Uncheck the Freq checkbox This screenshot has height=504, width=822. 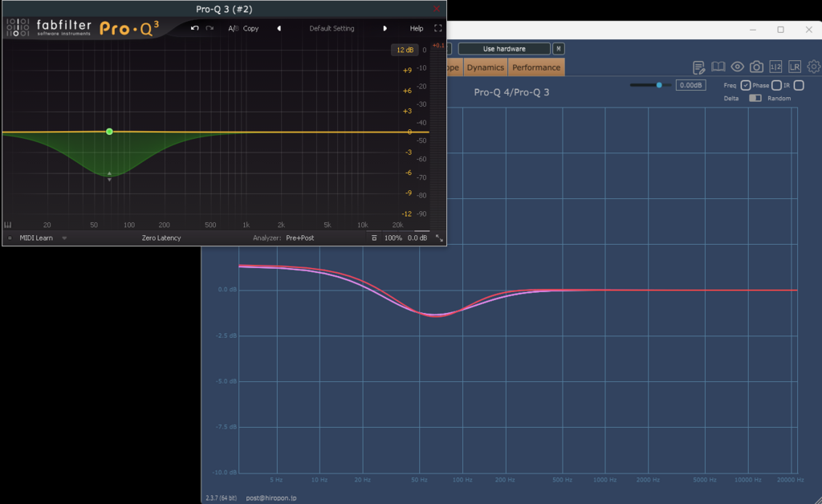(746, 85)
